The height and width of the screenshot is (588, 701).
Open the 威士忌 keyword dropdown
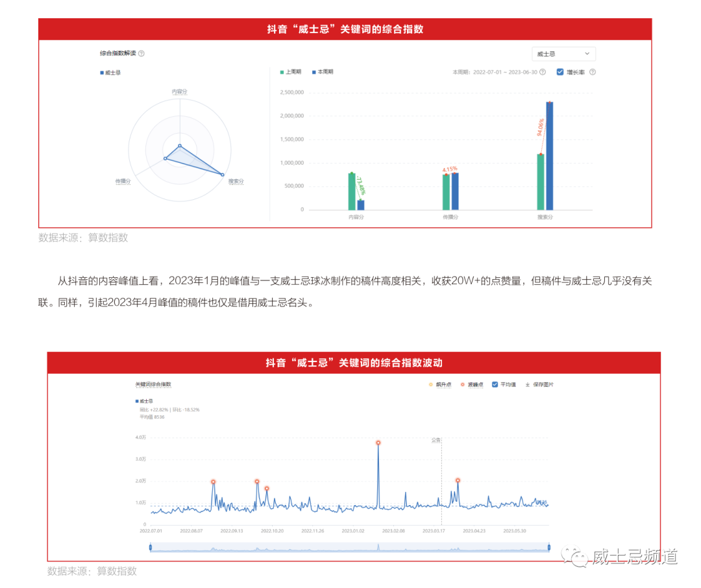[563, 54]
